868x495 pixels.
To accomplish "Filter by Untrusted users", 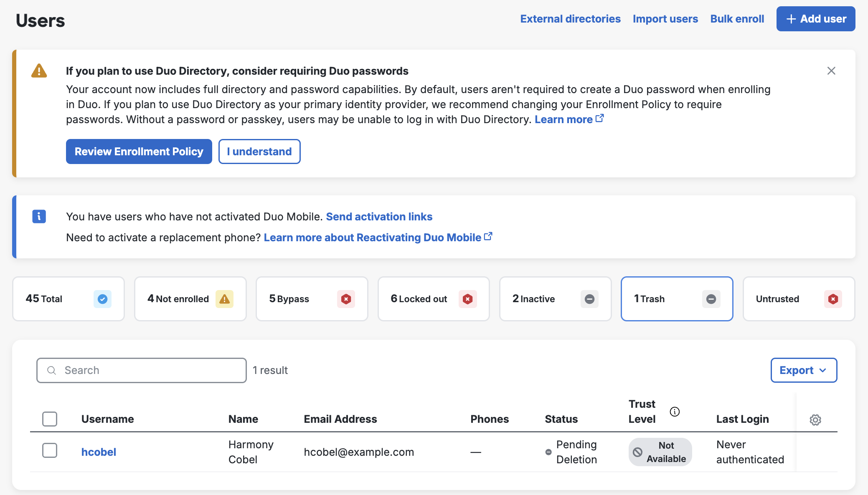I will coord(799,299).
